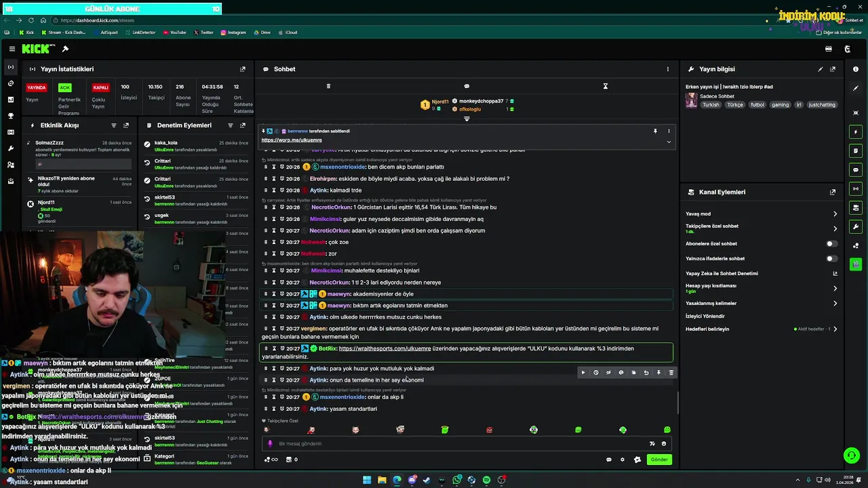Open Twitter bookmark in bookmarks bar
Viewport: 868px width, 488px height.
point(203,33)
